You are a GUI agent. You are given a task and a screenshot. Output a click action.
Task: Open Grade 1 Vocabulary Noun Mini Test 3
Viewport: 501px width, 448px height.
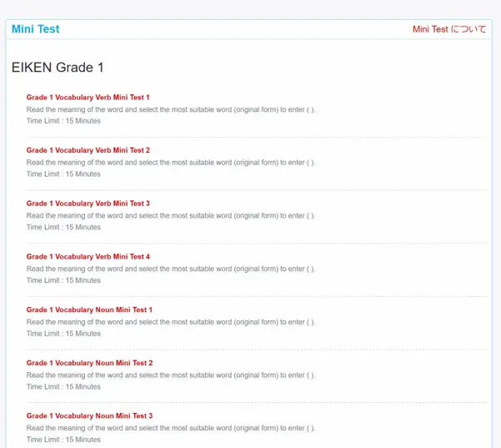(x=89, y=415)
